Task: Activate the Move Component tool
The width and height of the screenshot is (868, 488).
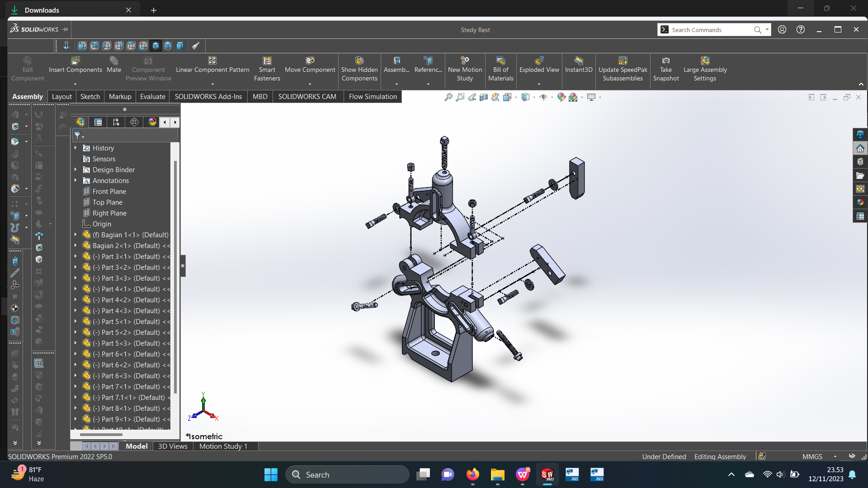Action: [x=310, y=65]
